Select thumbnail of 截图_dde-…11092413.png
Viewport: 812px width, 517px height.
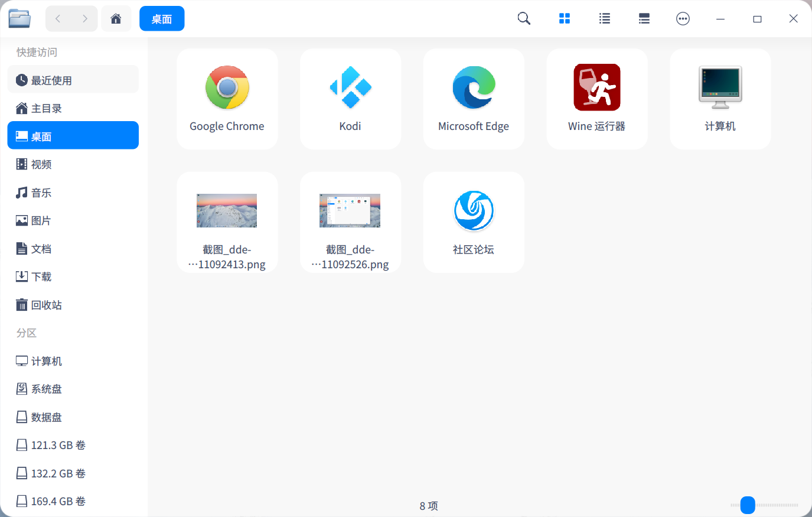coord(227,211)
